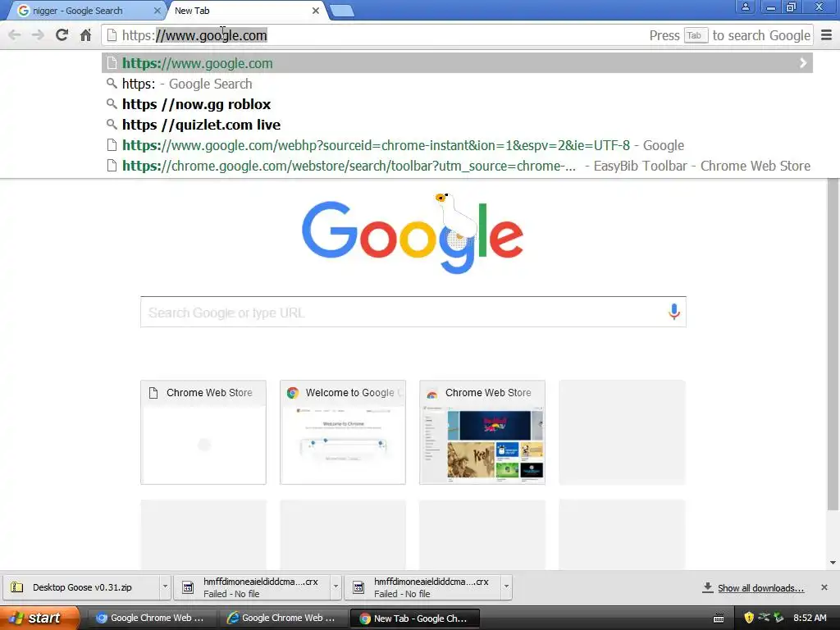840x630 pixels.
Task: Click the 8:52 AM system clock
Action: point(810,618)
